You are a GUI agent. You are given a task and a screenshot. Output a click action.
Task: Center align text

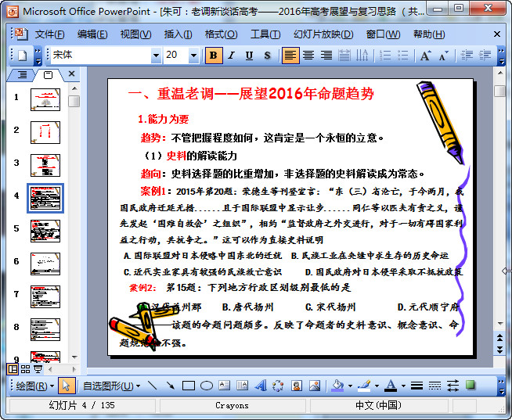pos(308,56)
